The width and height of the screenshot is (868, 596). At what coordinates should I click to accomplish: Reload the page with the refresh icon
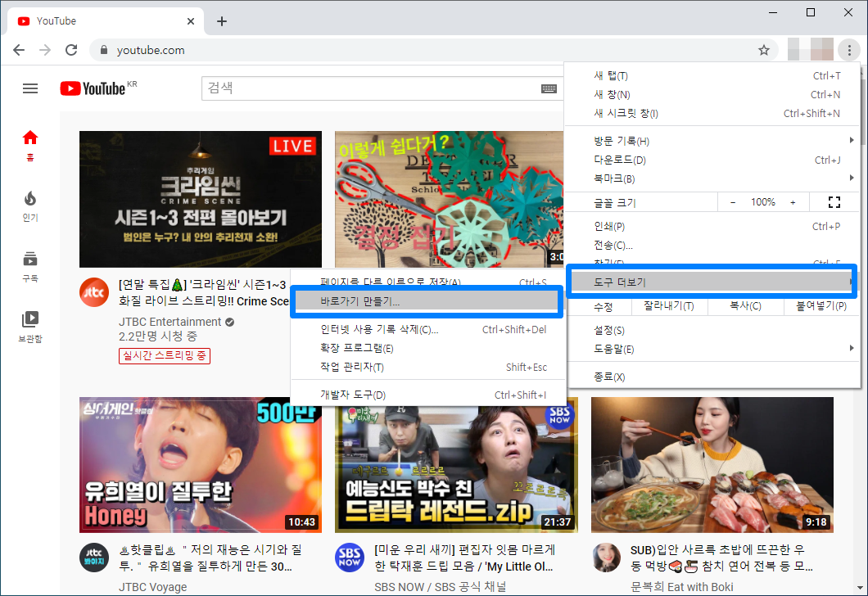71,50
